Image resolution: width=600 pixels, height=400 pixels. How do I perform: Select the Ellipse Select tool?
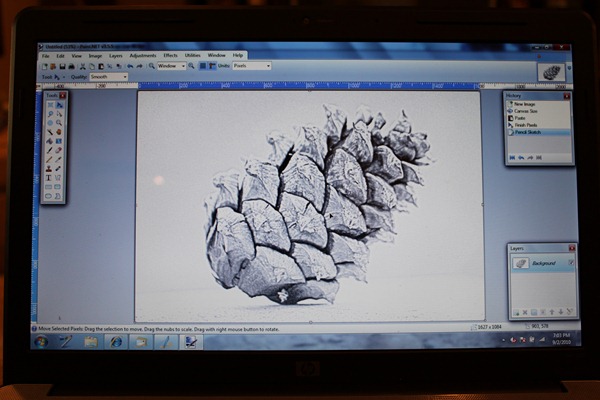click(x=50, y=123)
